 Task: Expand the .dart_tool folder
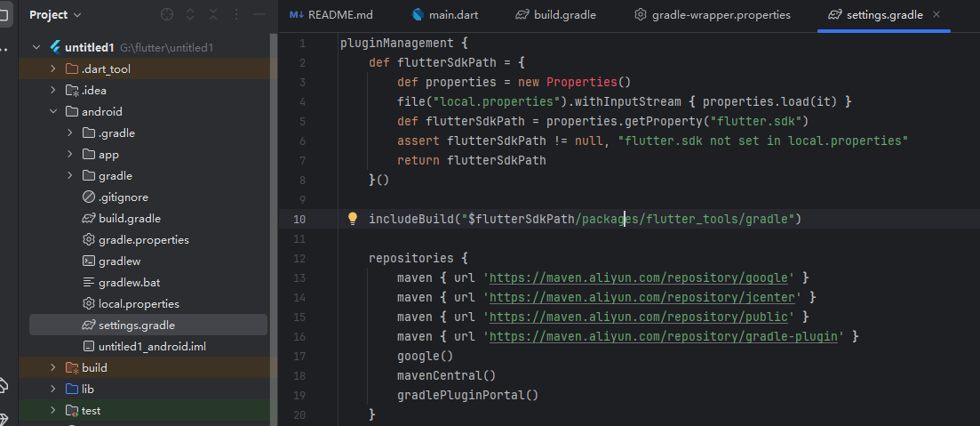click(53, 68)
